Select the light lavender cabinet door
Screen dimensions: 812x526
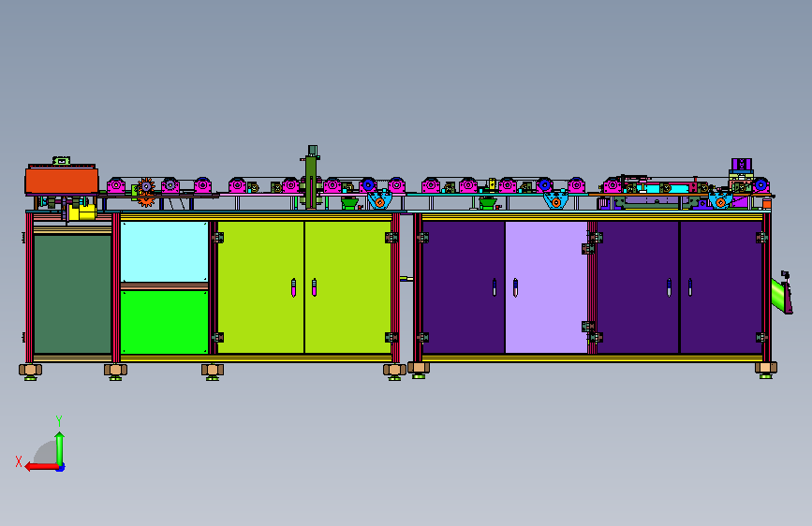point(546,287)
